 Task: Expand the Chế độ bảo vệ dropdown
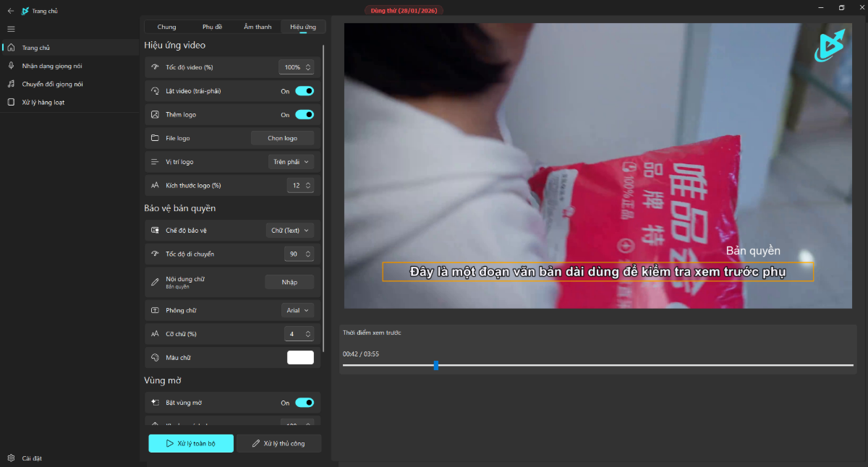[290, 230]
